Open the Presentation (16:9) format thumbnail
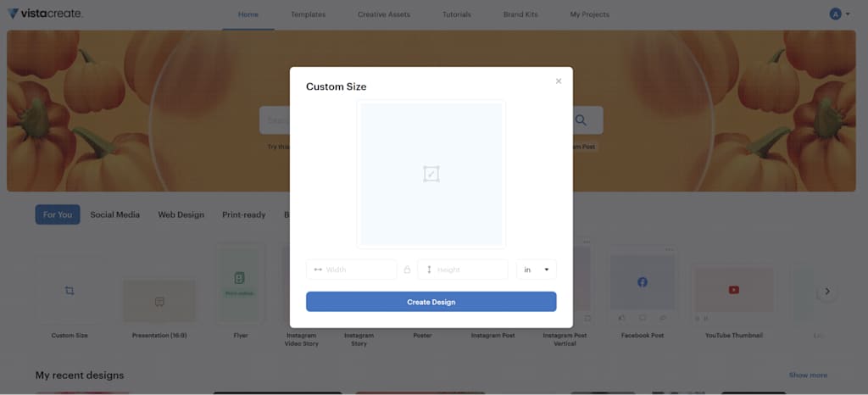 (159, 300)
